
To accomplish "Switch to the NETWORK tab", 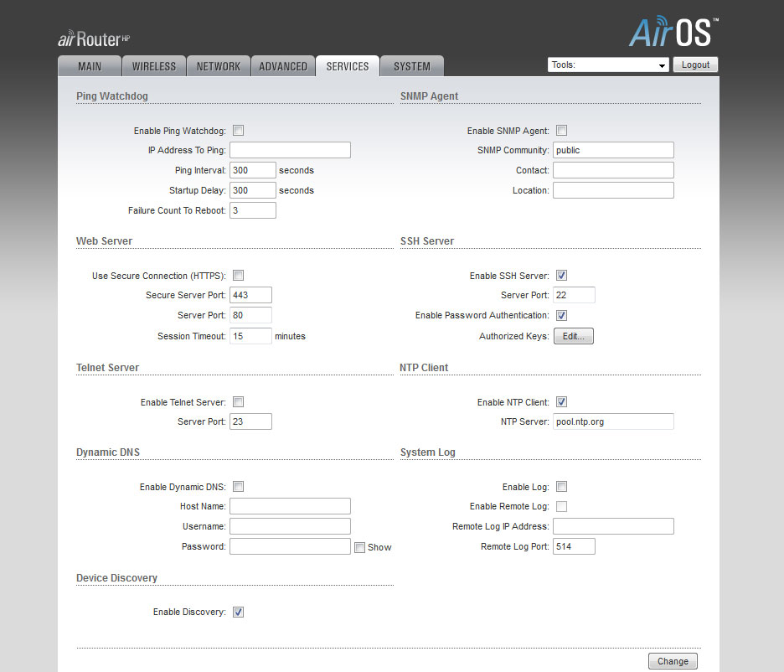I will (218, 65).
